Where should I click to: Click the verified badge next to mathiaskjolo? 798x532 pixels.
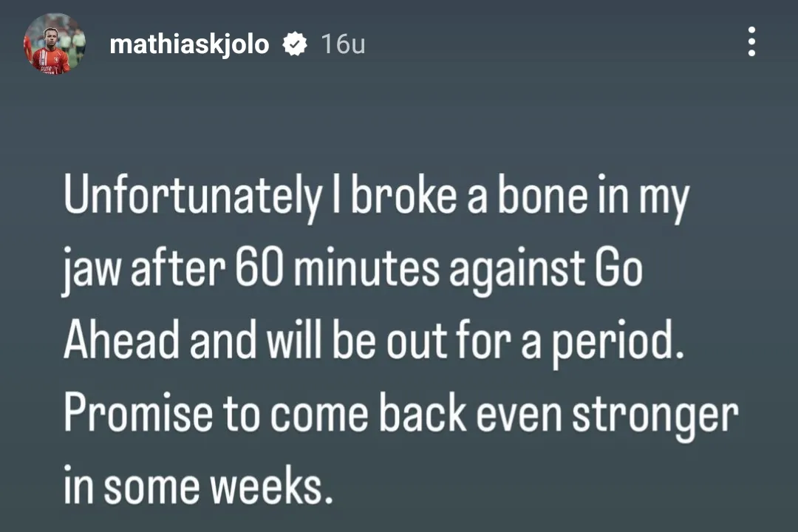[296, 44]
